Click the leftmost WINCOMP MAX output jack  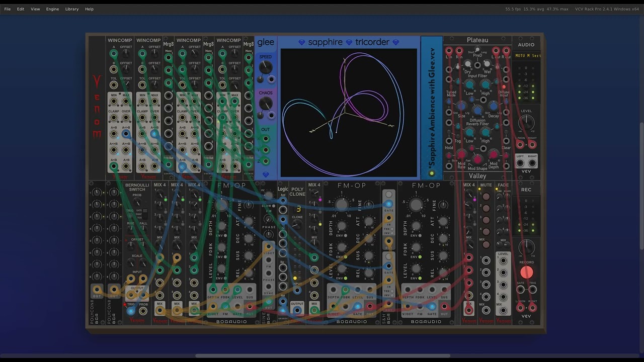[x=126, y=102]
